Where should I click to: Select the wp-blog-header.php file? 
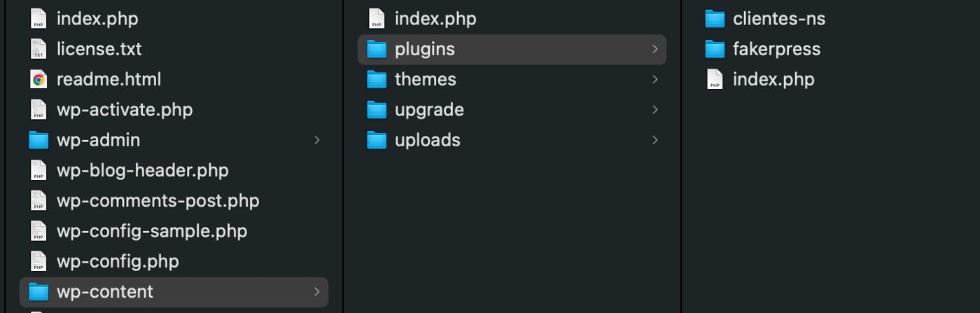coord(142,170)
